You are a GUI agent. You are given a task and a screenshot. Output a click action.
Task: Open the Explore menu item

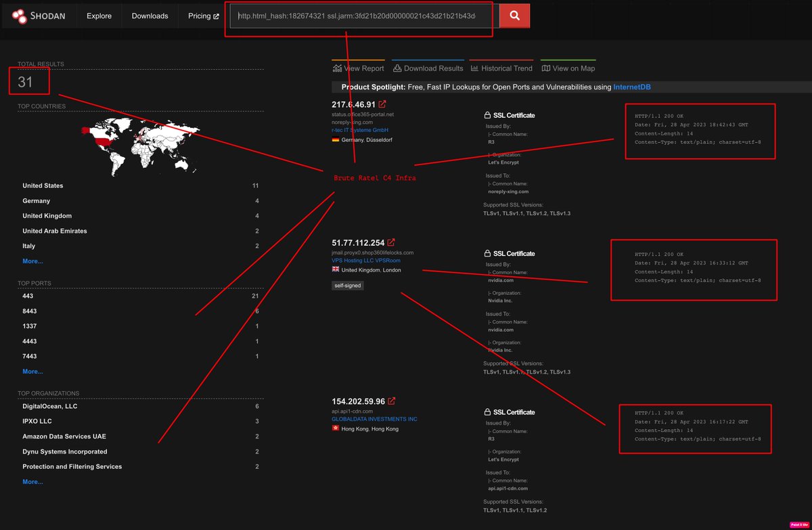(x=99, y=16)
